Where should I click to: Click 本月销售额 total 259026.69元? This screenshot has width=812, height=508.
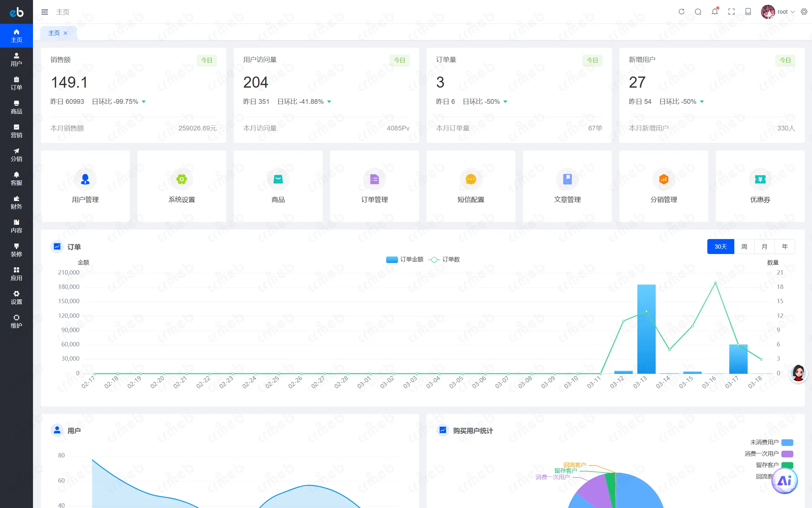[198, 128]
